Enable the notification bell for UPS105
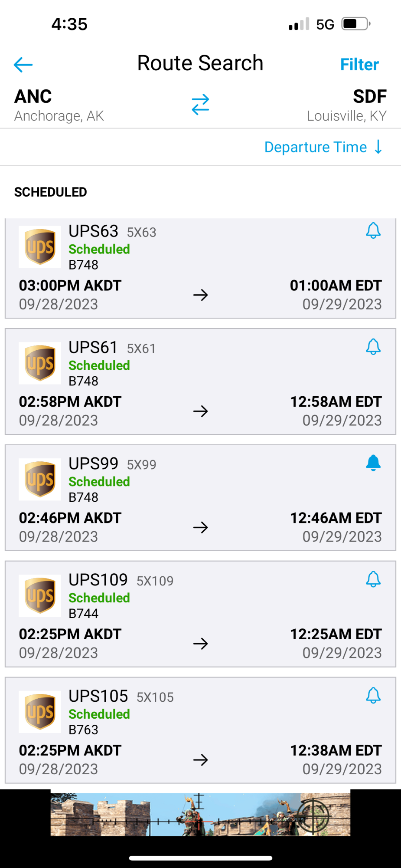Screen dimensions: 401x868 [x=373, y=696]
